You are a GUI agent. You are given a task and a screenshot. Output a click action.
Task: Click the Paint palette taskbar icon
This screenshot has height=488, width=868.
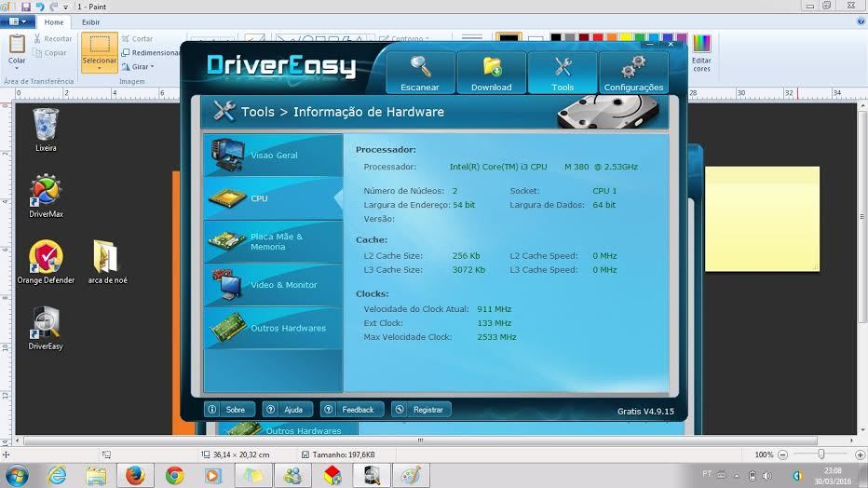tap(410, 475)
